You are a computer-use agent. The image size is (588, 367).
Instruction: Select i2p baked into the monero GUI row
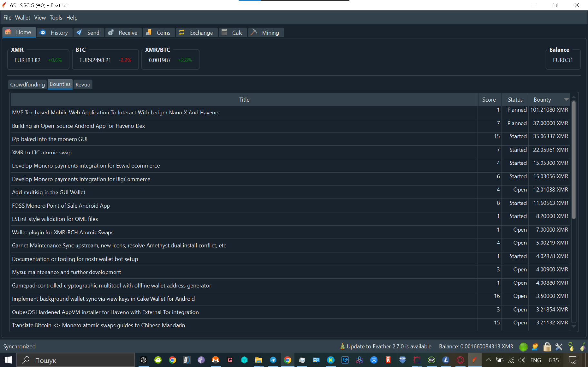pyautogui.click(x=290, y=139)
